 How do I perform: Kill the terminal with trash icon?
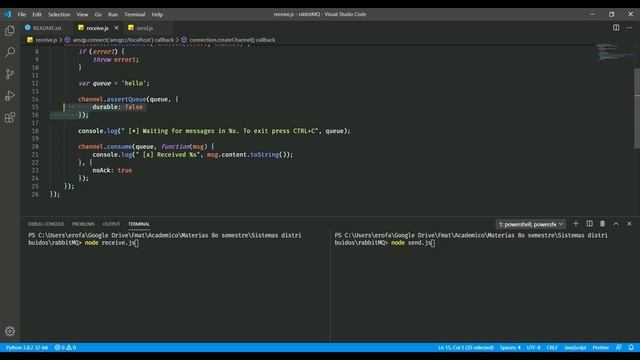(602, 224)
